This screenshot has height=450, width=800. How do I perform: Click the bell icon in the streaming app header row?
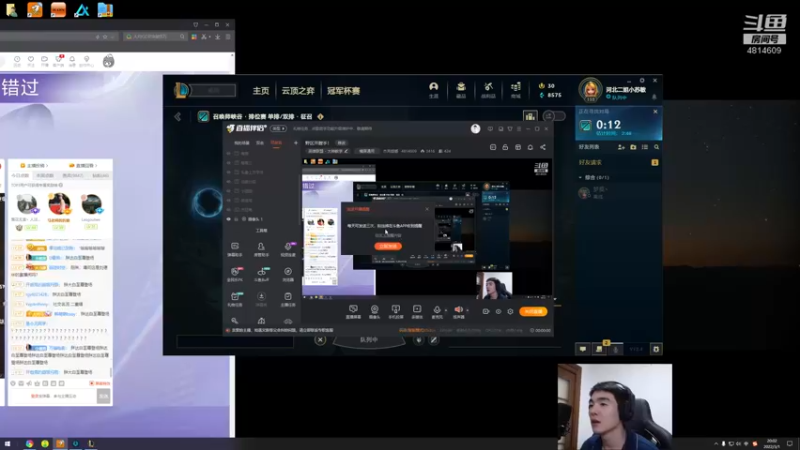(530, 147)
